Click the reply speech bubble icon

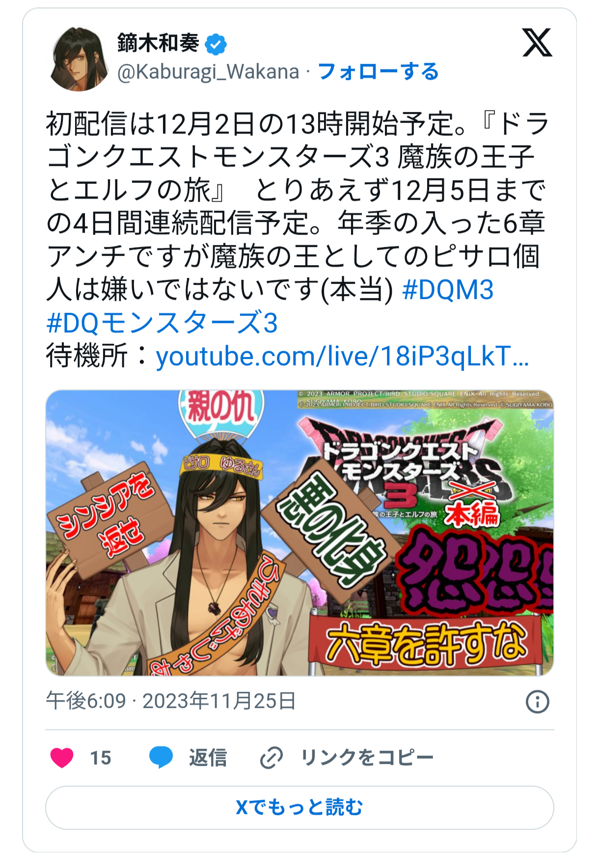[161, 758]
